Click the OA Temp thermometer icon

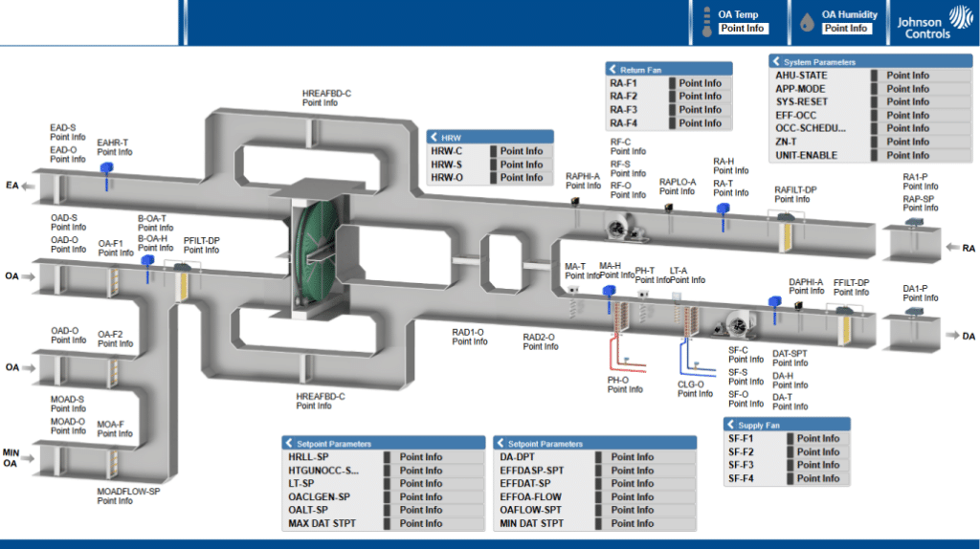pyautogui.click(x=707, y=23)
